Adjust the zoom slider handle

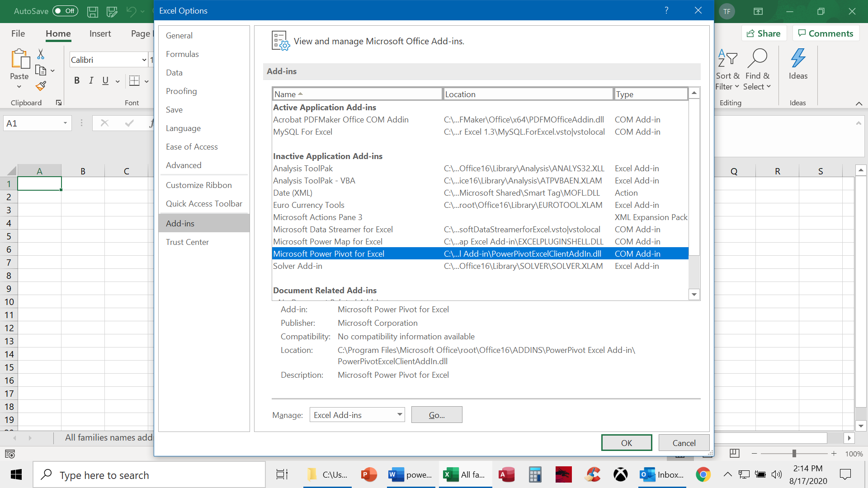(794, 453)
